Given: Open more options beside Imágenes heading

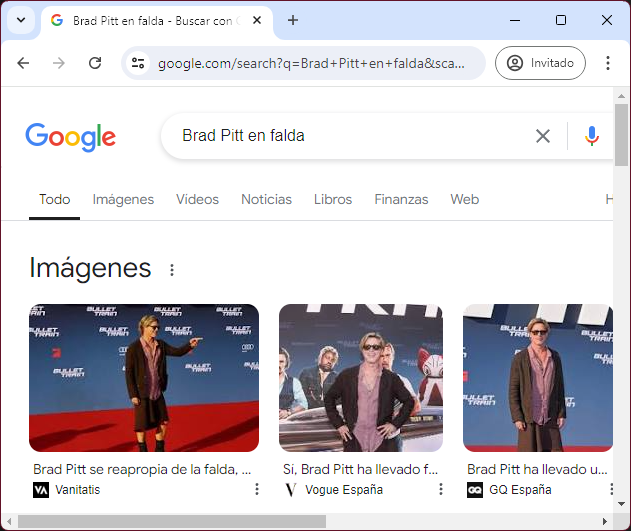Looking at the screenshot, I should 172,270.
